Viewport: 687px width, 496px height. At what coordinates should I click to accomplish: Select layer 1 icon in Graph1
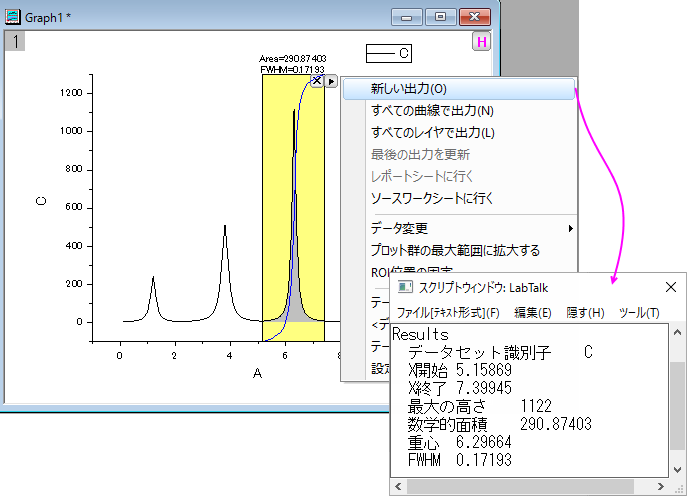(15, 42)
